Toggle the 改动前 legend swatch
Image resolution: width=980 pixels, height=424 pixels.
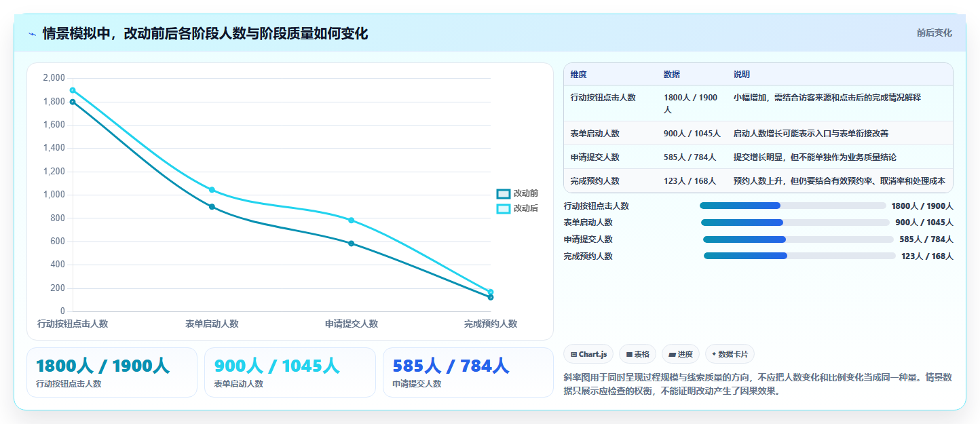coord(503,194)
